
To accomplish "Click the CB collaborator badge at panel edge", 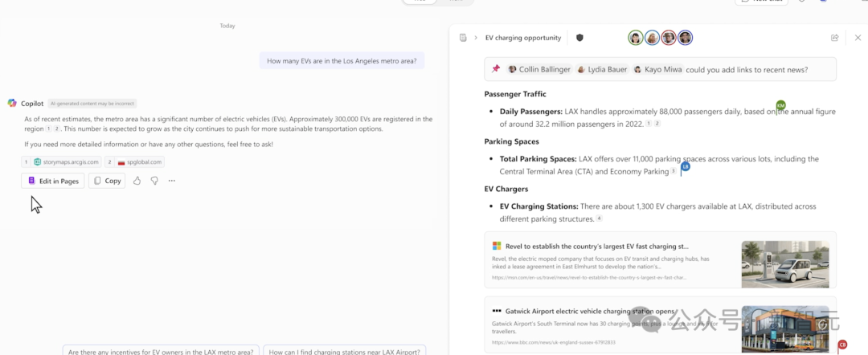I will [x=842, y=345].
